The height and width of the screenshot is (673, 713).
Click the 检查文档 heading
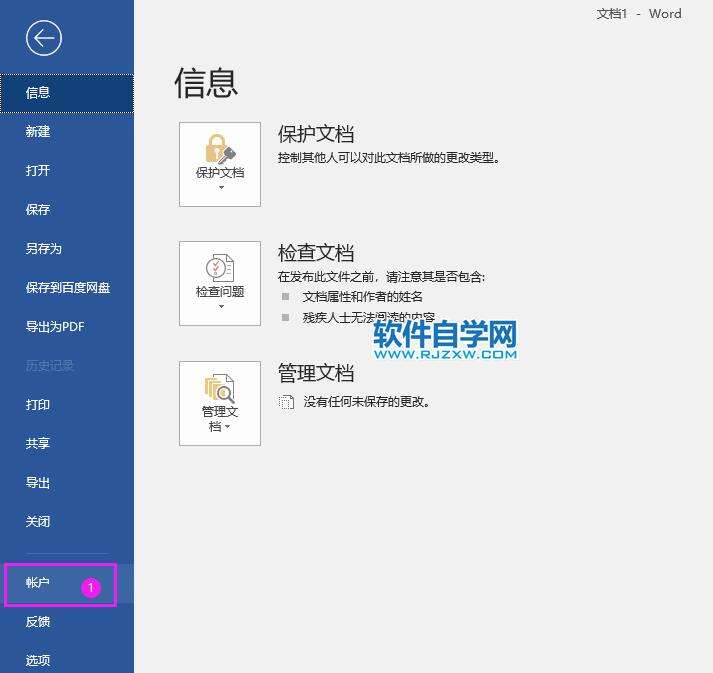316,253
